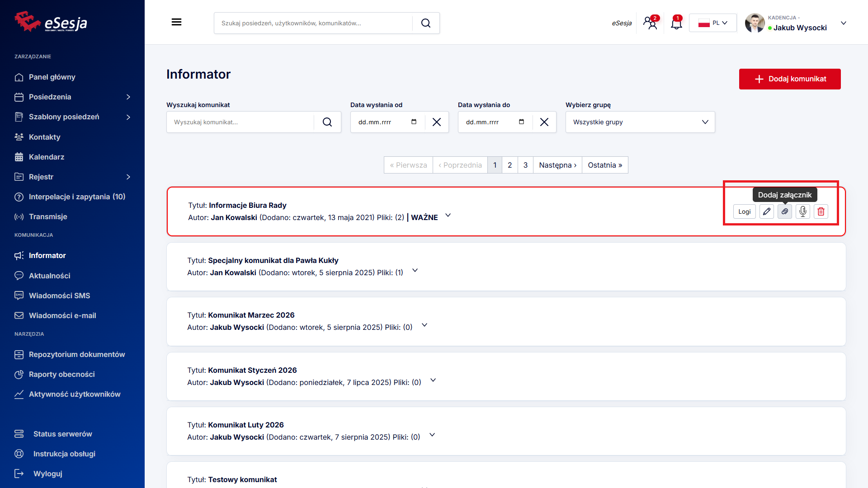
Task: Click the pencil edit icon
Action: [767, 211]
